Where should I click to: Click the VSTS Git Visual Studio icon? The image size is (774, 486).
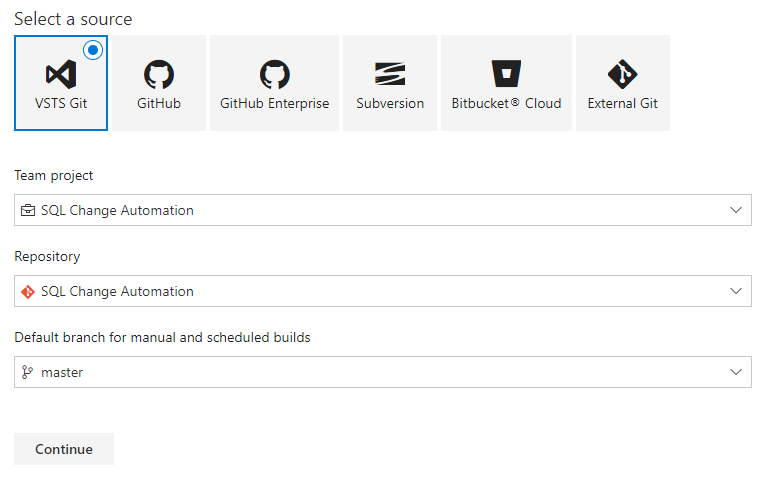click(x=61, y=75)
